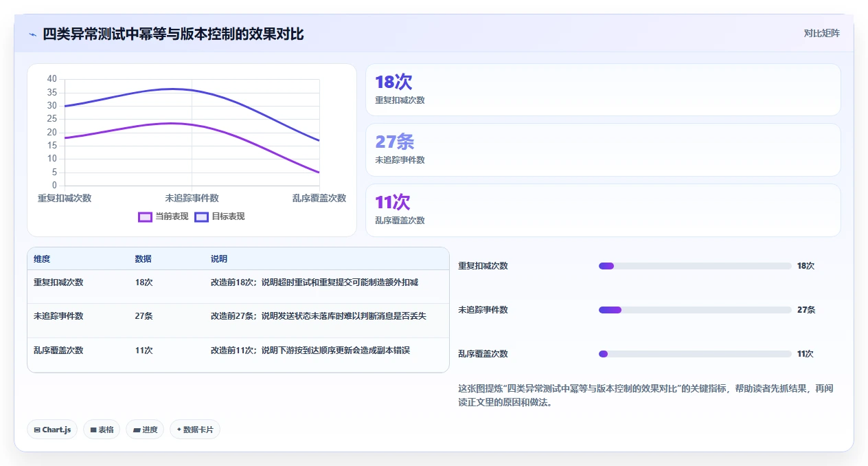The image size is (868, 466).
Task: Click the 重复扣减次数 progress bar
Action: point(695,266)
